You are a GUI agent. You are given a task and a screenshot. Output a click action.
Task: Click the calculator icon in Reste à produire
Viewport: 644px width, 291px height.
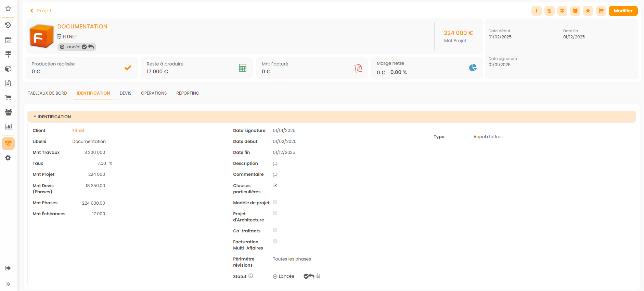[x=243, y=68]
